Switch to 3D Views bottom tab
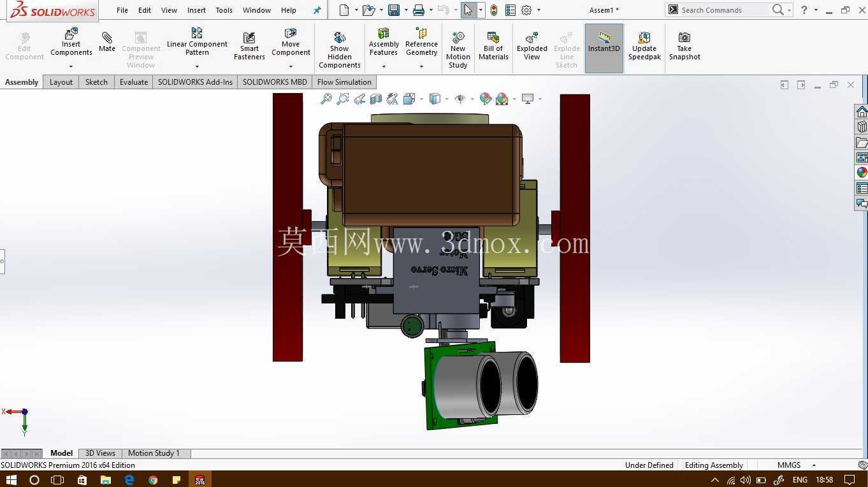 [x=100, y=453]
